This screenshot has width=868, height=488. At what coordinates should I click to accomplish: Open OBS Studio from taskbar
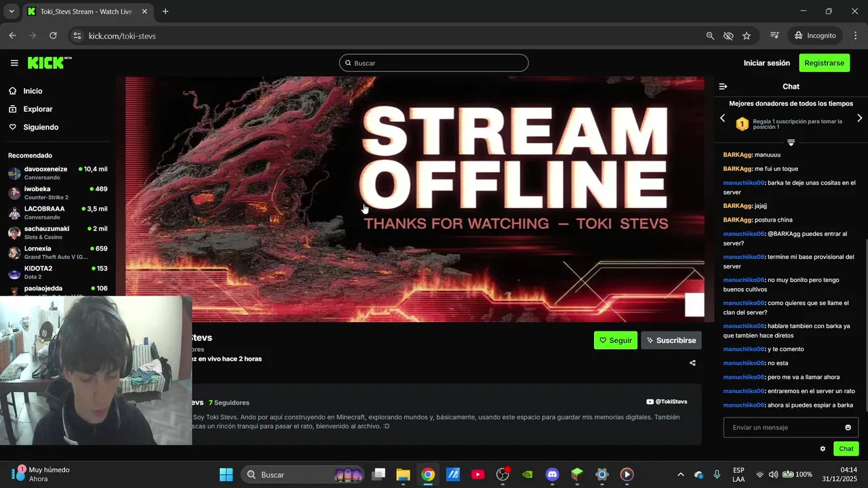[502, 474]
